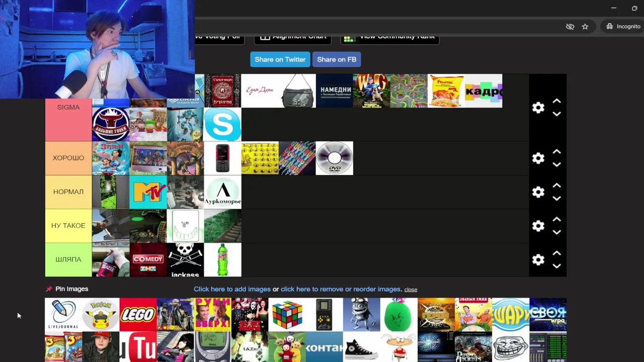
Task: Click the Pin Images pushpin icon
Action: [x=49, y=289]
